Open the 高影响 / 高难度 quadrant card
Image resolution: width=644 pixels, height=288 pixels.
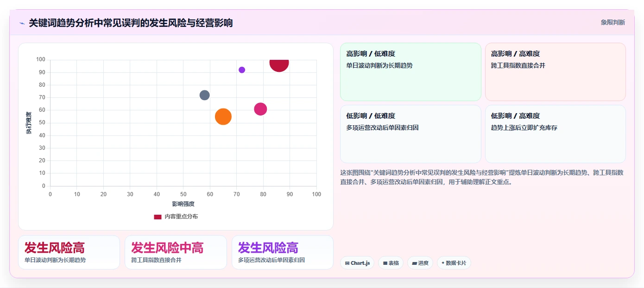(x=555, y=72)
